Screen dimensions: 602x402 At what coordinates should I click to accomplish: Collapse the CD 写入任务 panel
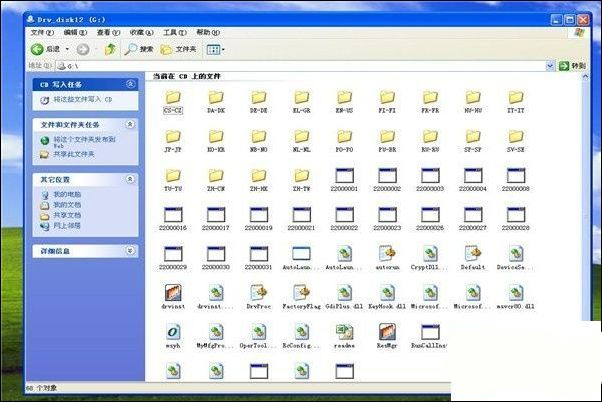[x=131, y=84]
